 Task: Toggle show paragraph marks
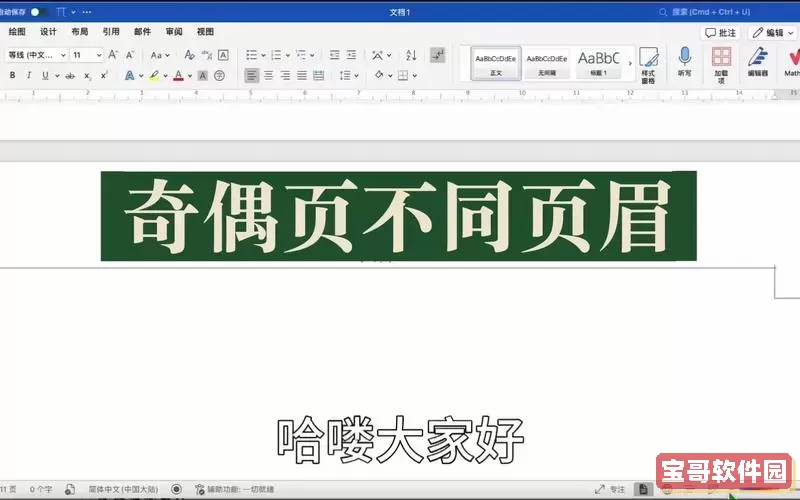coord(437,55)
